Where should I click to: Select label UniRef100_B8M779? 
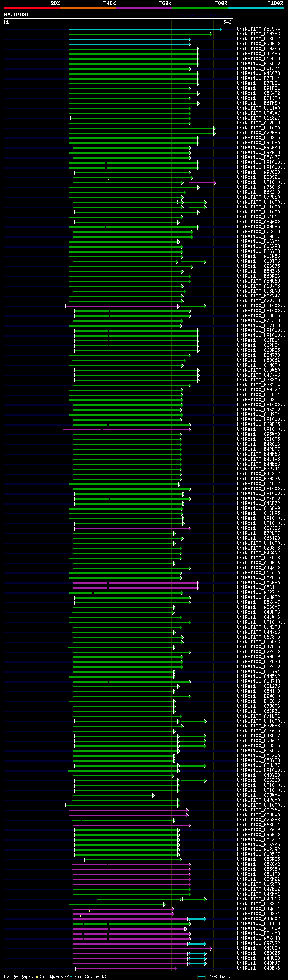click(x=258, y=355)
